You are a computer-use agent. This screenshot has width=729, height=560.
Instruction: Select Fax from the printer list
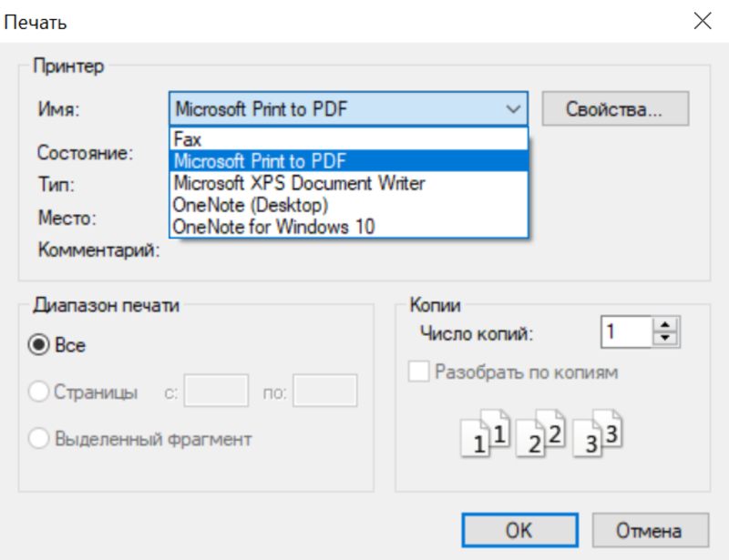(349, 139)
